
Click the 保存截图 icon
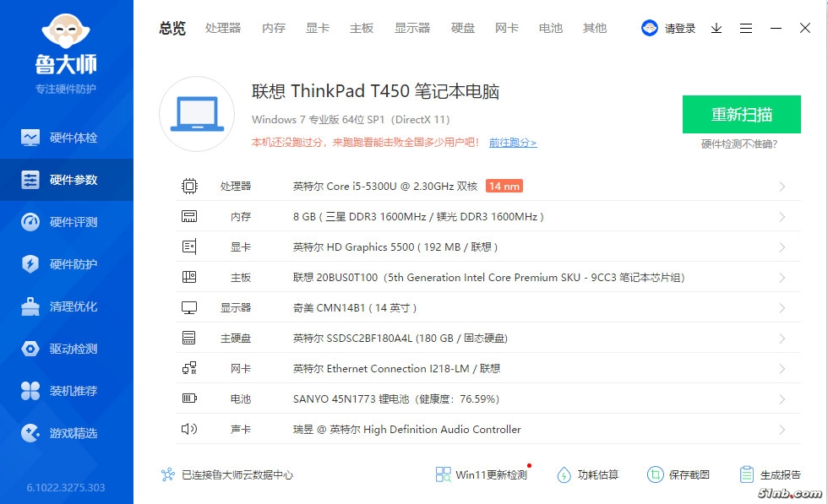coord(655,474)
